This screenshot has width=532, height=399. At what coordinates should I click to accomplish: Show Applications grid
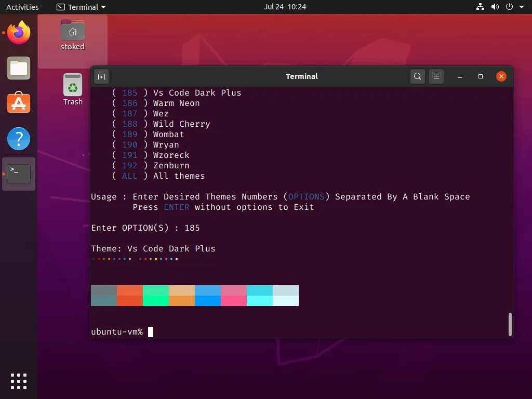19,381
